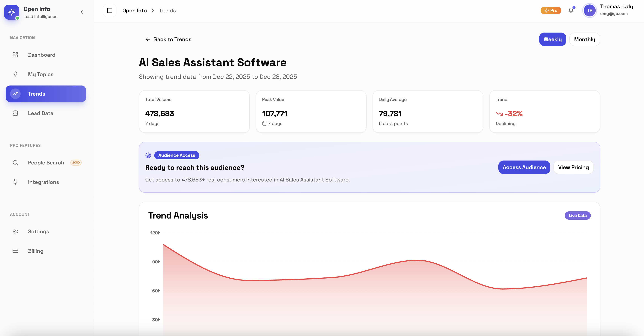Click the Lead Data database icon

(x=15, y=113)
